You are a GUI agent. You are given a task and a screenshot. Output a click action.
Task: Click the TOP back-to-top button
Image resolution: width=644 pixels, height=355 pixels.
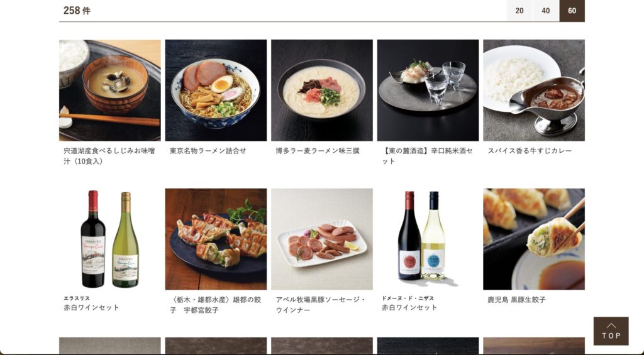click(x=611, y=330)
